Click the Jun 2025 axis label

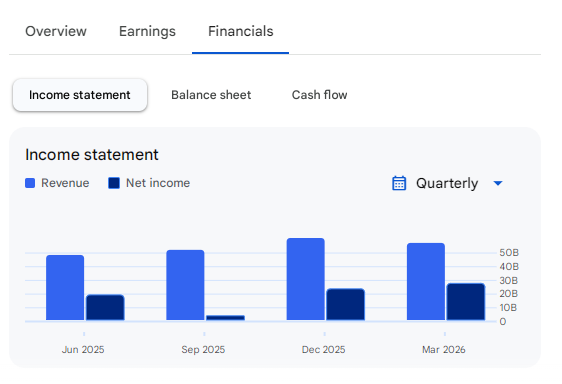(x=83, y=350)
